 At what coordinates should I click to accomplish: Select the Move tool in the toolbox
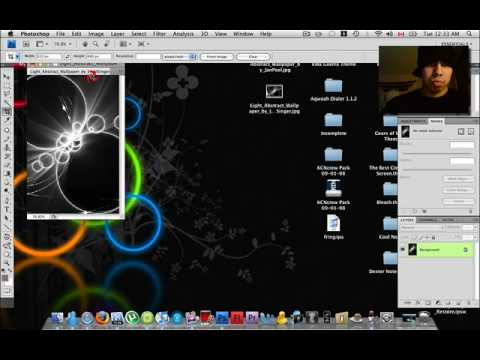point(7,77)
